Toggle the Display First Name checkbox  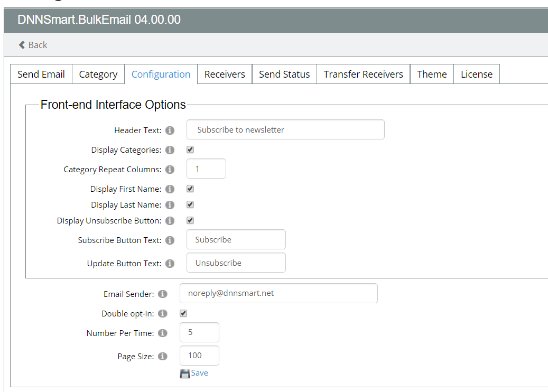[x=190, y=189]
